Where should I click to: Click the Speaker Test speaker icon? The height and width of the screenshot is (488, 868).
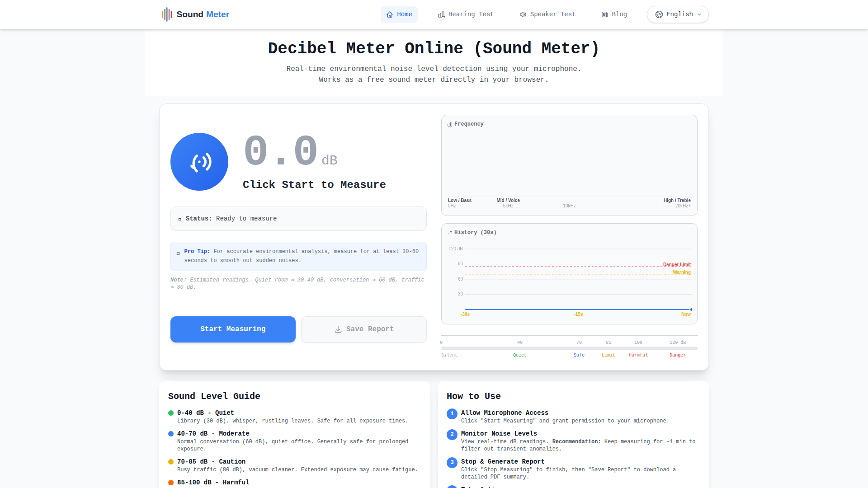tap(523, 14)
